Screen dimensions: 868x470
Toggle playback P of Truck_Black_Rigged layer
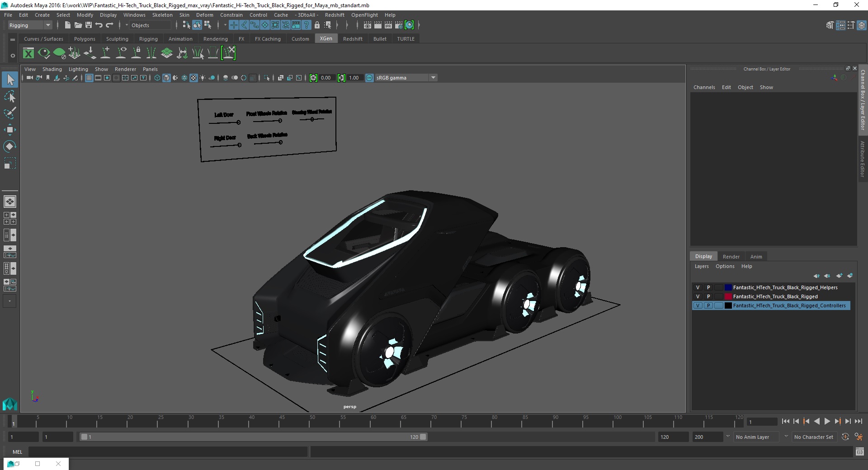pos(708,296)
